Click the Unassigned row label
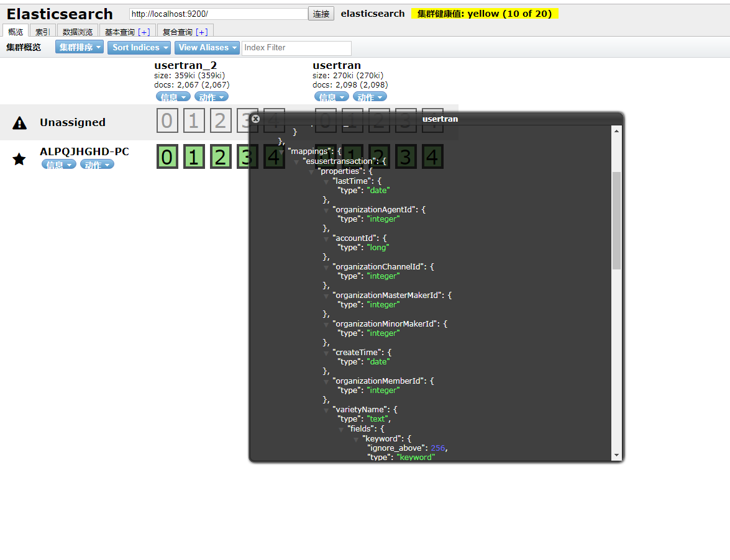The image size is (730, 560). [73, 122]
